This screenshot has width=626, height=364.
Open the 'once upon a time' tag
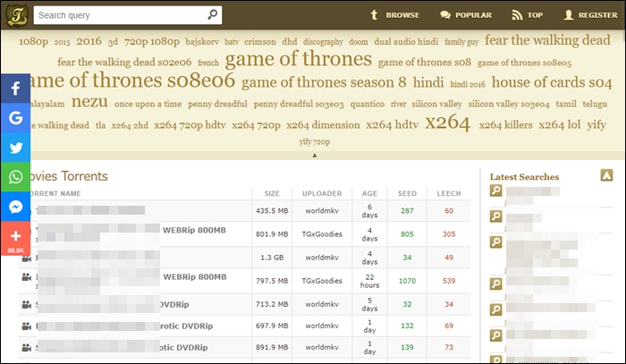click(x=148, y=104)
